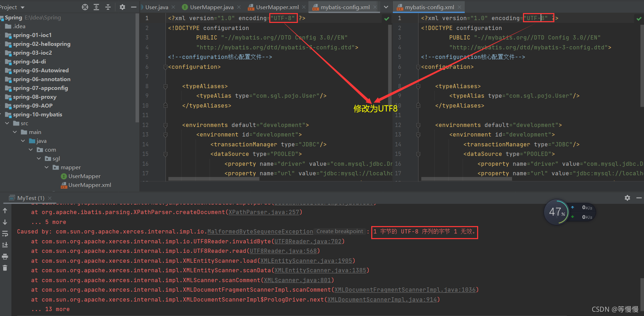Hide the Project tool window
Image resolution: width=644 pixels, height=316 pixels.
coord(133,7)
